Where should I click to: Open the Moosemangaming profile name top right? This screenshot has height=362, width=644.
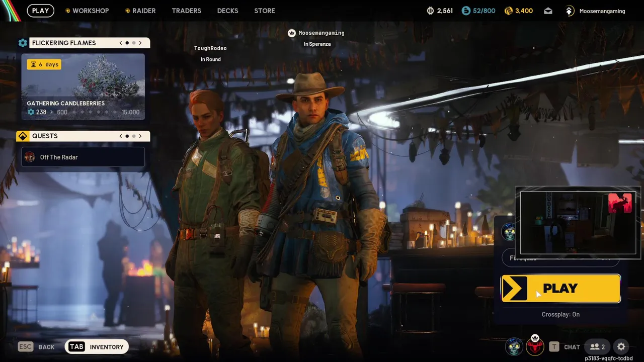pyautogui.click(x=602, y=11)
